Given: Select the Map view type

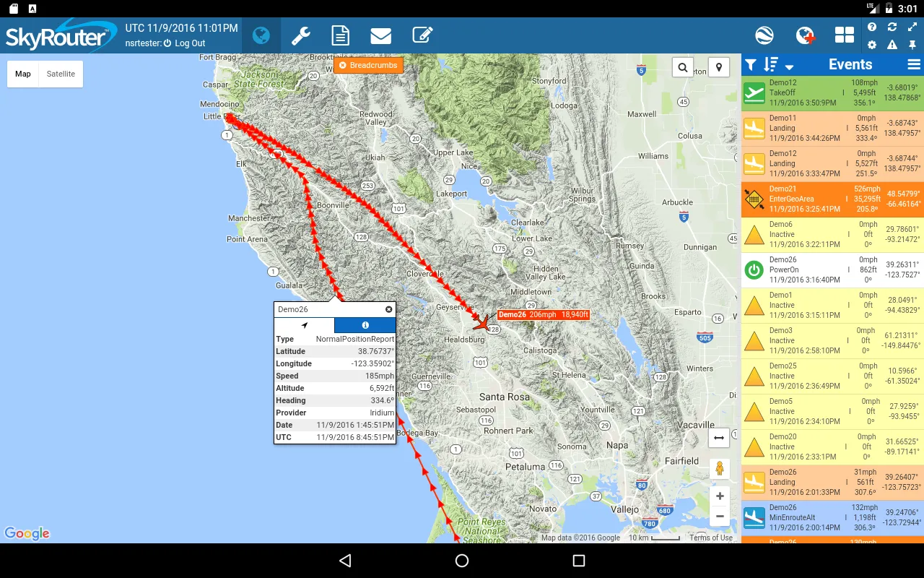Looking at the screenshot, I should [23, 74].
